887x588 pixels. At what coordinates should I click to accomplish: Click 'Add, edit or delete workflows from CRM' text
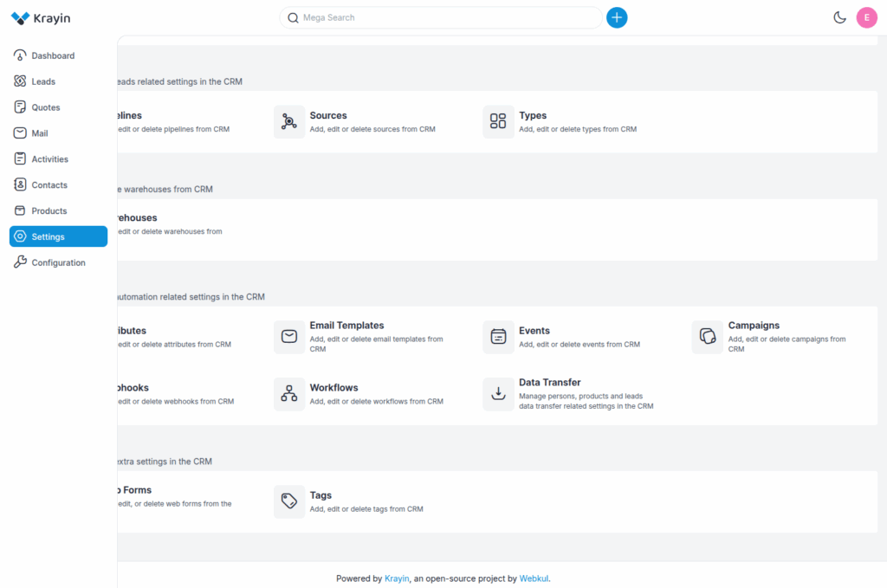pos(376,402)
